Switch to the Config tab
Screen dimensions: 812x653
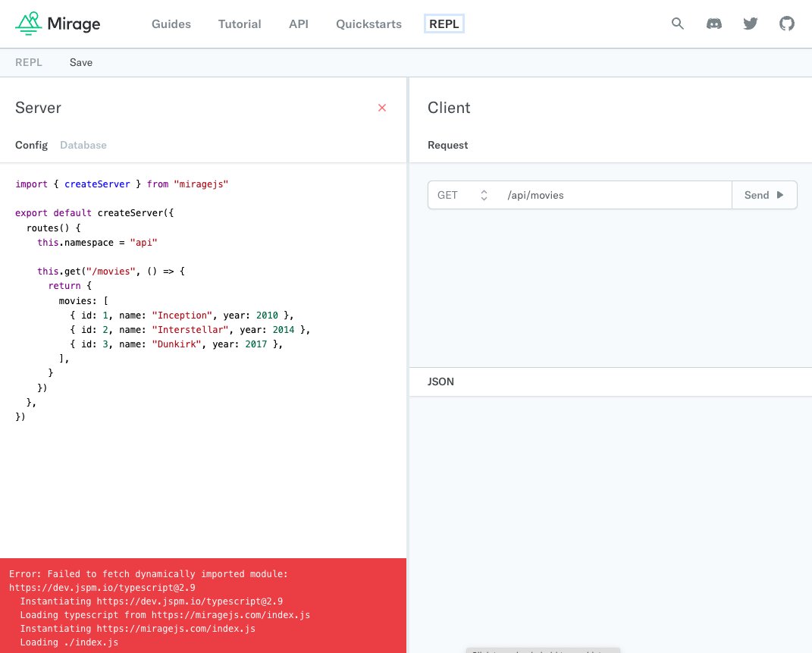pos(32,145)
